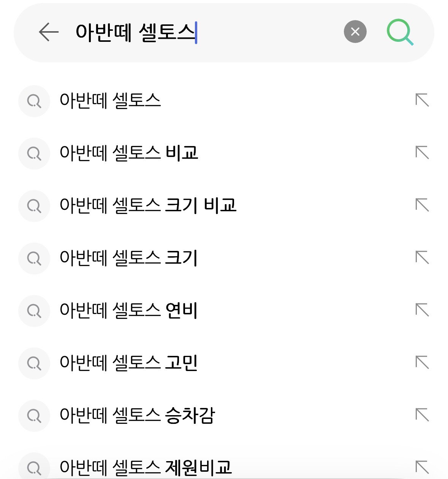Tap the fill arrow beside first 아반떼 셀토스 suggestion
This screenshot has width=448, height=479.
click(422, 100)
